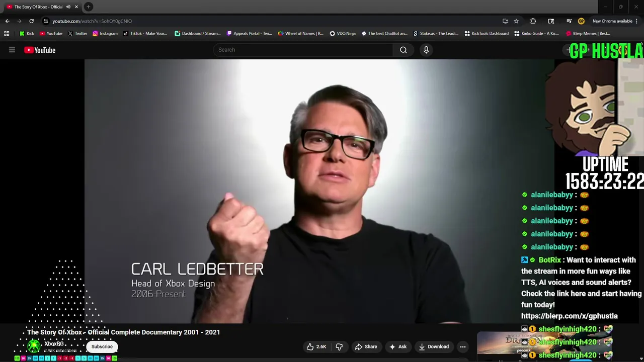Open Stake.us bookmark
Viewport: 644px width, 362px height.
436,34
